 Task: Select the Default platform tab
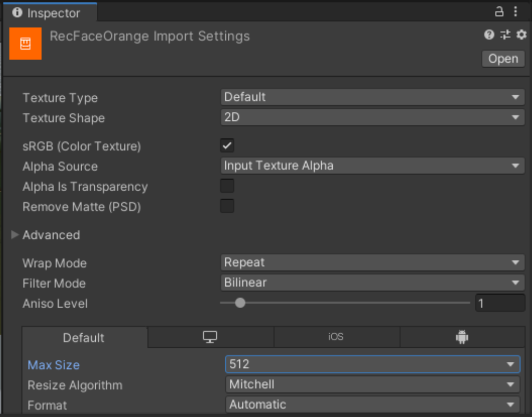[x=84, y=338]
